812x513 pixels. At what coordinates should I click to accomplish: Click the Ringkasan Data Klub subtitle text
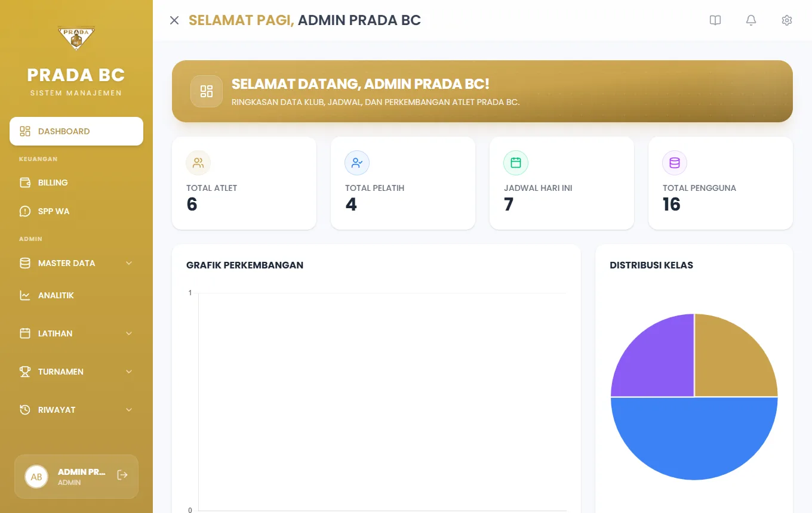(376, 102)
